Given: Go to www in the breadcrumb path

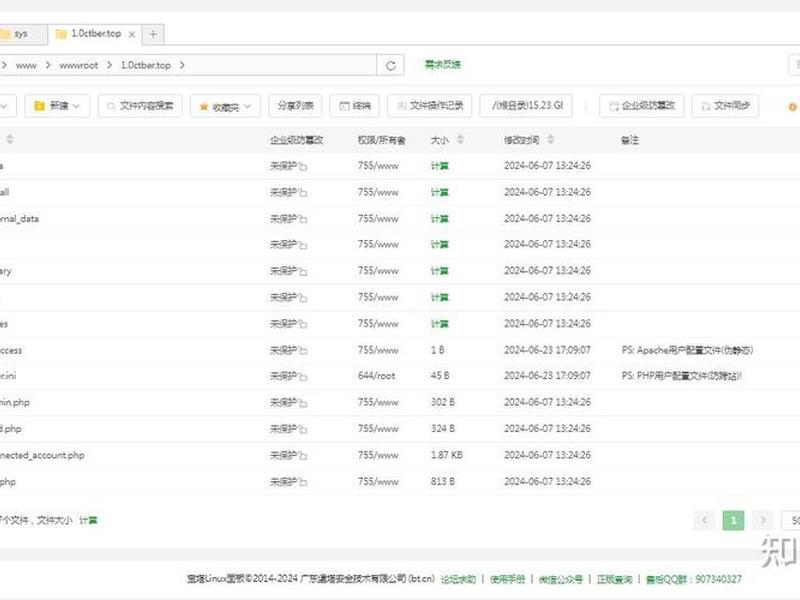Looking at the screenshot, I should pyautogui.click(x=26, y=65).
